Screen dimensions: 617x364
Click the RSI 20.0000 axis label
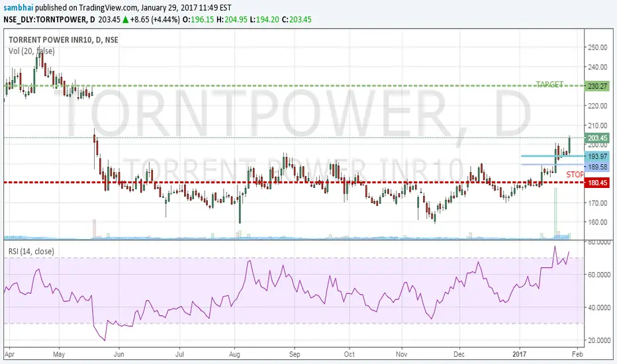[599, 340]
